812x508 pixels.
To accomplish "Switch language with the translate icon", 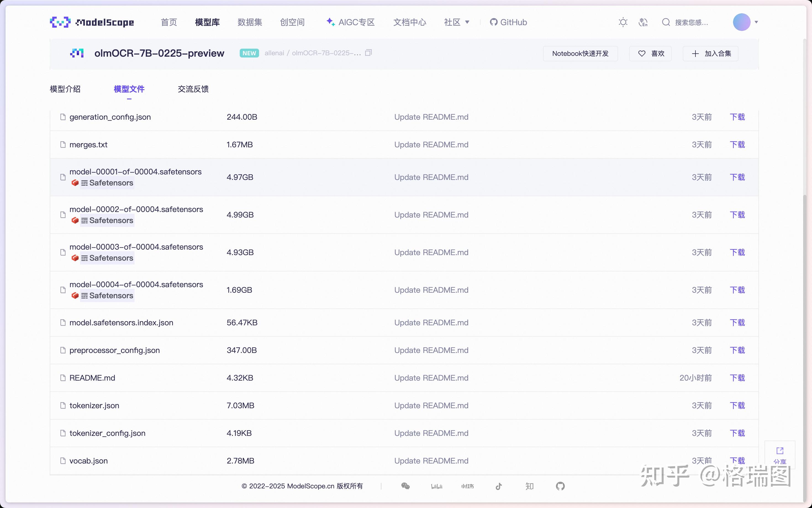I will [x=643, y=22].
